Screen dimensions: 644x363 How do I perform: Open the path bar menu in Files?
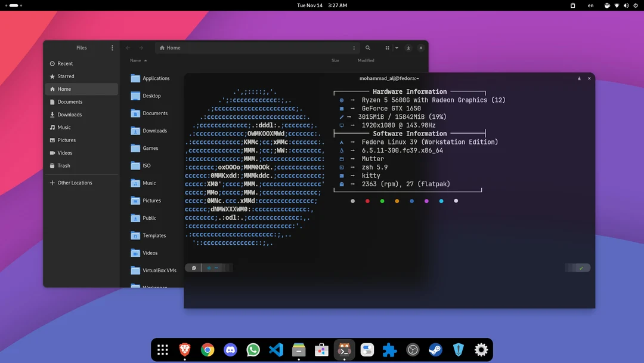pyautogui.click(x=354, y=48)
